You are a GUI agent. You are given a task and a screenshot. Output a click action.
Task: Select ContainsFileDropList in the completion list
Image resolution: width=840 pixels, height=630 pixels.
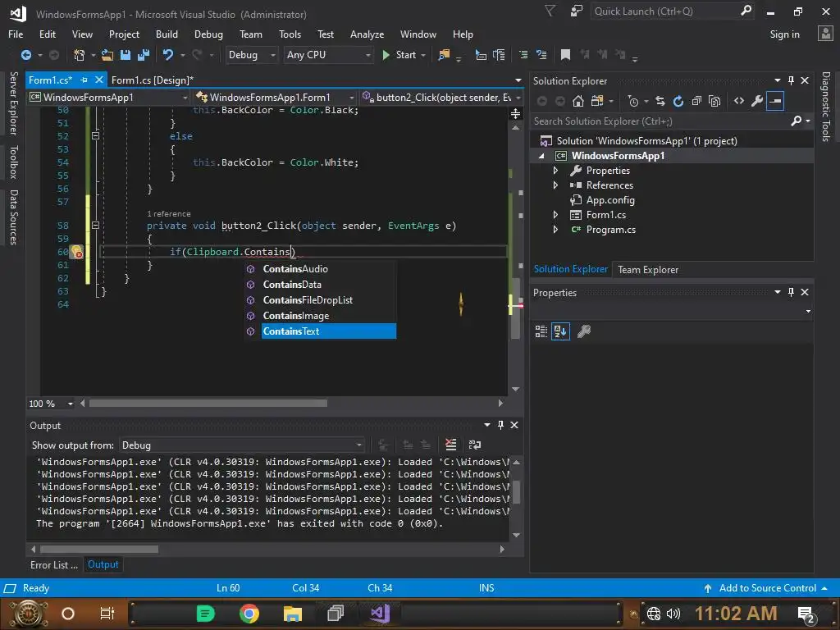point(321,300)
